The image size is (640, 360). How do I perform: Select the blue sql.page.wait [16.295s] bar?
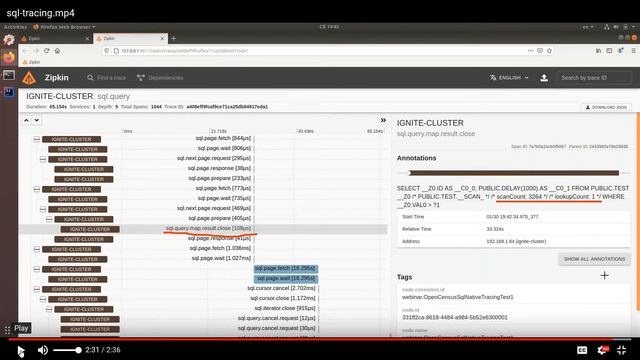(286, 278)
